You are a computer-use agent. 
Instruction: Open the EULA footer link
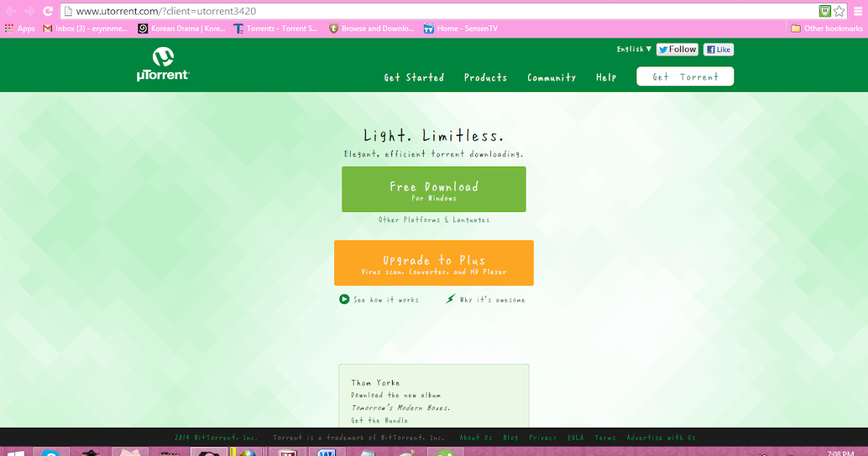[x=576, y=438]
